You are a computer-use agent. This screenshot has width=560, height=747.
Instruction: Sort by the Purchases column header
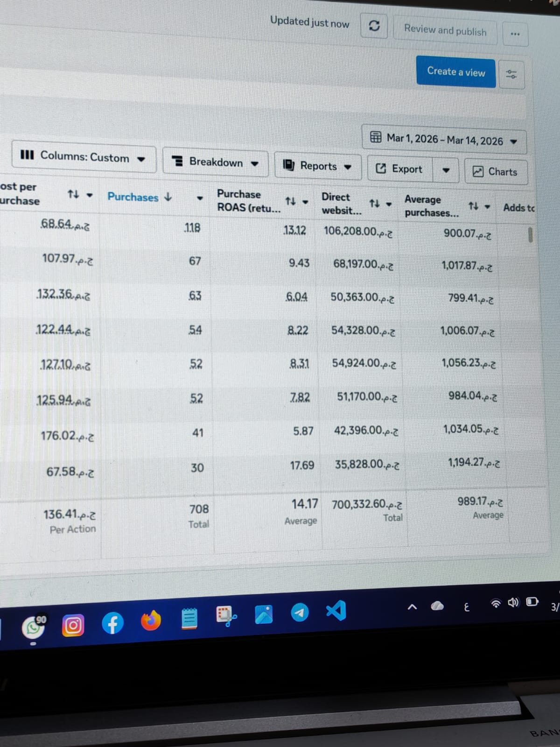140,197
